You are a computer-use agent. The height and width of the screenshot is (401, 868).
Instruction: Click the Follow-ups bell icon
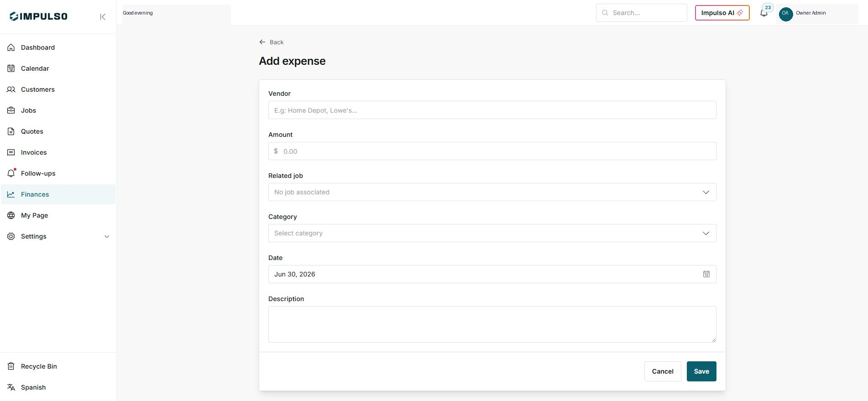[11, 173]
